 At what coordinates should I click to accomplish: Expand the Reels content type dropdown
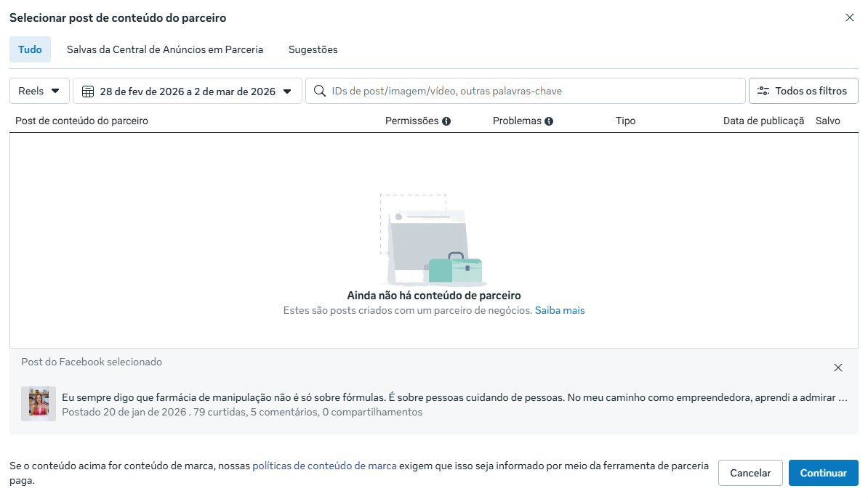(39, 91)
